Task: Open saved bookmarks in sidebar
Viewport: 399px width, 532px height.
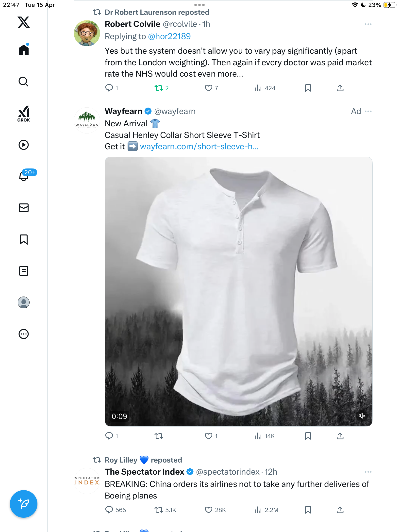Action: [x=24, y=239]
